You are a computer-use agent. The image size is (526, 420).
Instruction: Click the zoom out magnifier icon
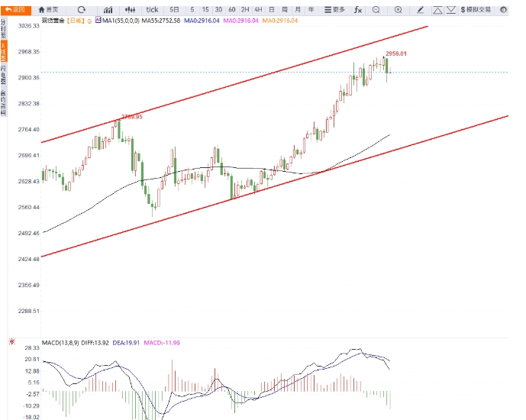click(x=376, y=10)
